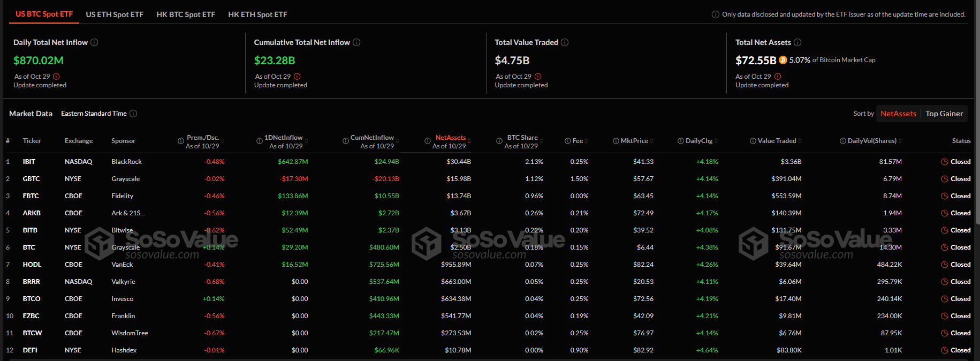The width and height of the screenshot is (980, 361).
Task: Sort table by Fee column header
Action: pos(578,141)
